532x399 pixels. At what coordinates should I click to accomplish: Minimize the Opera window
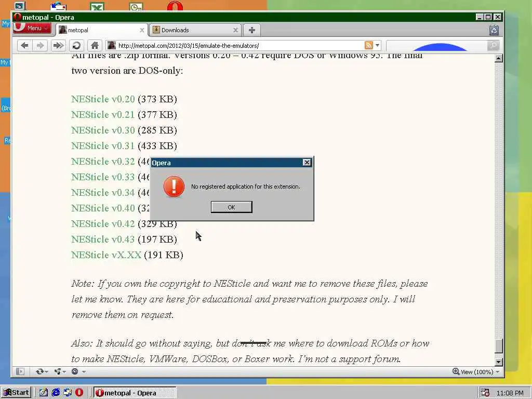click(x=480, y=17)
